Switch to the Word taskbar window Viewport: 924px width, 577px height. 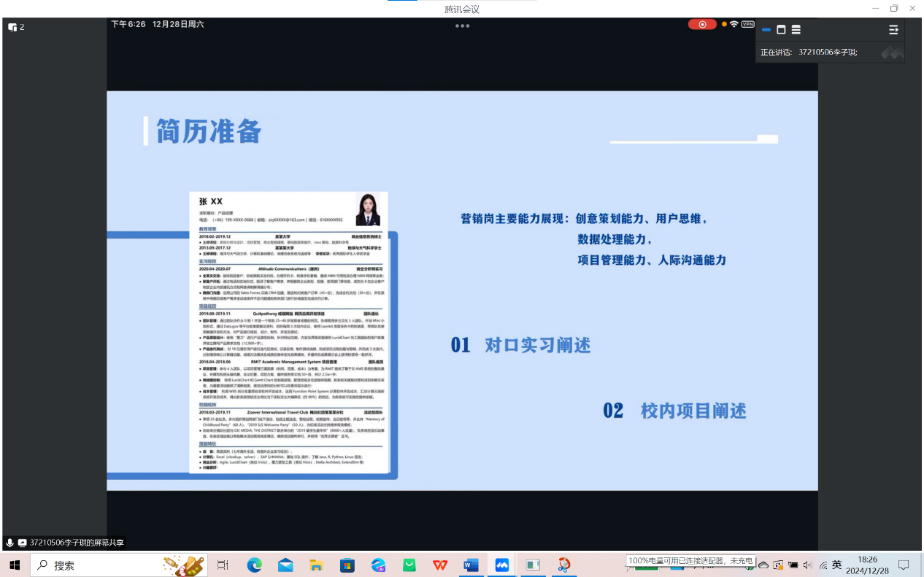(x=471, y=565)
